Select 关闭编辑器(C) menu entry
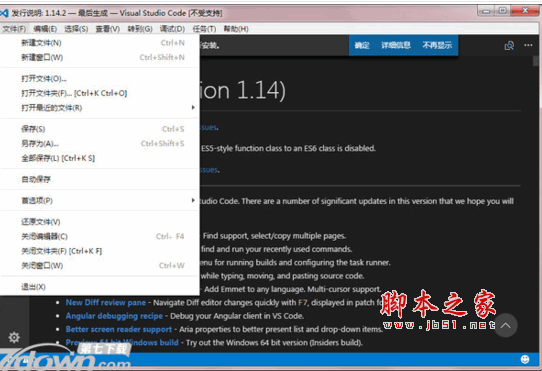This screenshot has height=371, width=542. [x=100, y=236]
